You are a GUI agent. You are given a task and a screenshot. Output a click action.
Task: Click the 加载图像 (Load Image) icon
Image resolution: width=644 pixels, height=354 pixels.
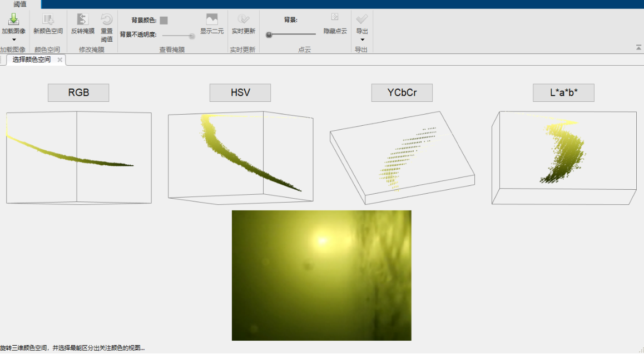(x=13, y=19)
